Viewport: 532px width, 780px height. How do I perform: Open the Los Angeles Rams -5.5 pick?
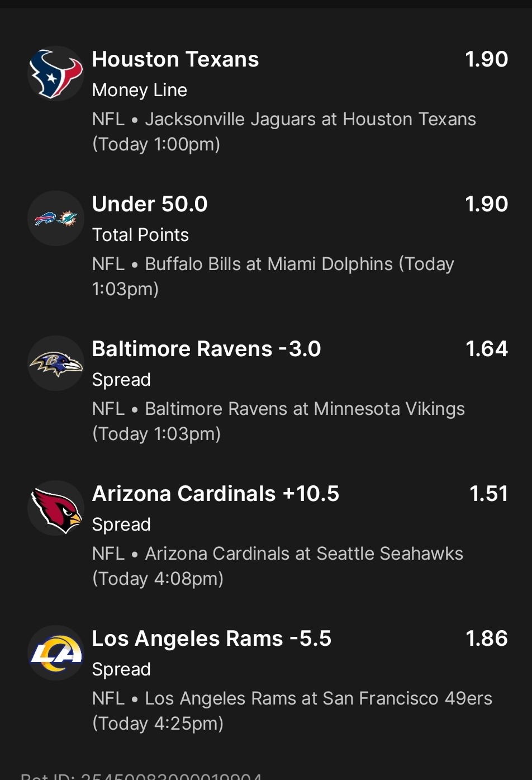[211, 639]
